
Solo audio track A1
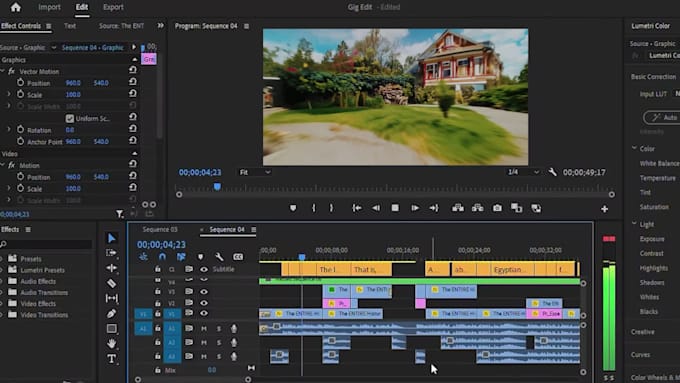click(219, 329)
